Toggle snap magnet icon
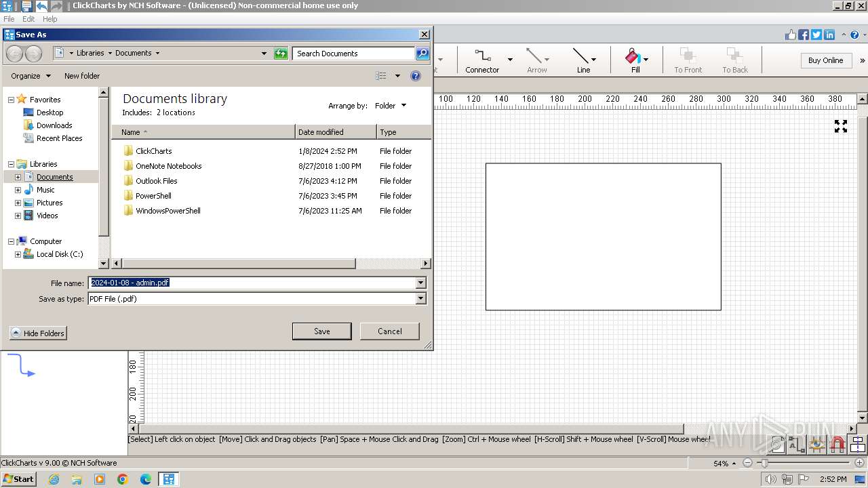This screenshot has height=488, width=868. coord(837,445)
